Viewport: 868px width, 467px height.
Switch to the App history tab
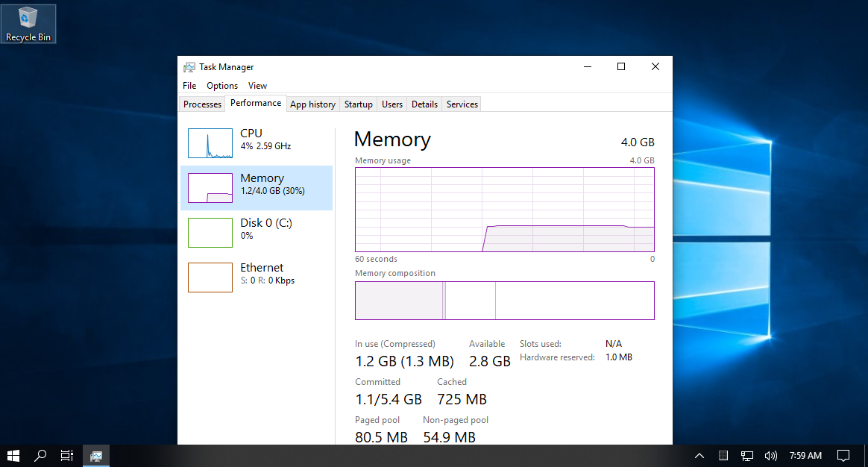click(x=312, y=104)
